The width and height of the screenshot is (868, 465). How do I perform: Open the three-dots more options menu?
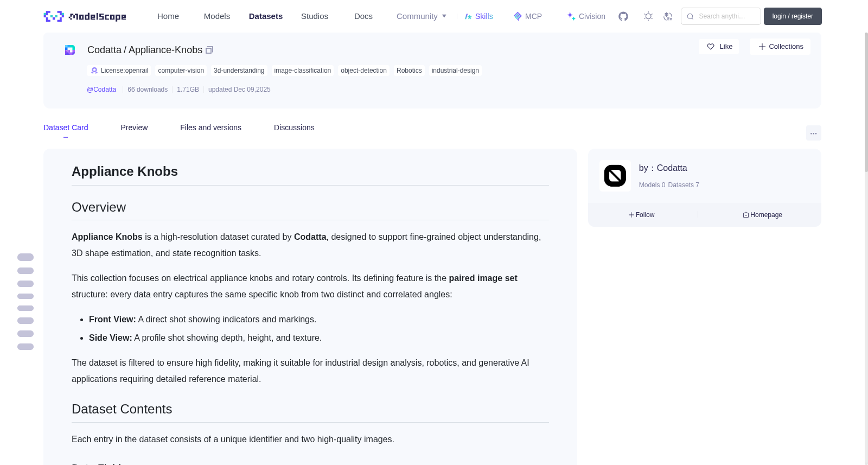coord(813,133)
